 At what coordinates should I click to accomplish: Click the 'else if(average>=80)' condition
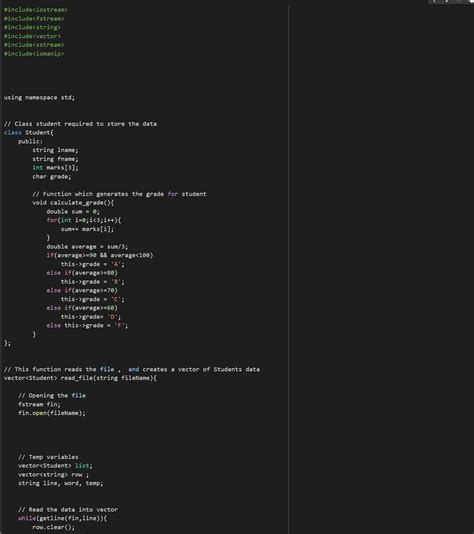tap(82, 273)
